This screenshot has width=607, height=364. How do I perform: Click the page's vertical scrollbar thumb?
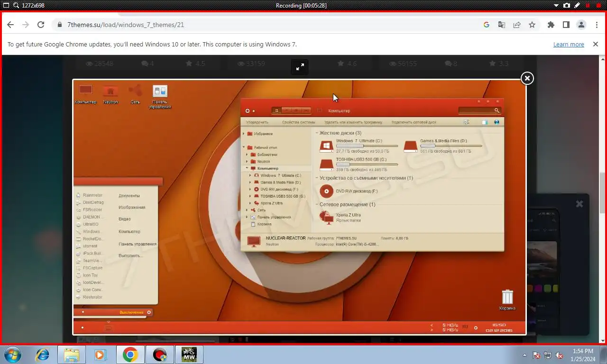point(603,194)
